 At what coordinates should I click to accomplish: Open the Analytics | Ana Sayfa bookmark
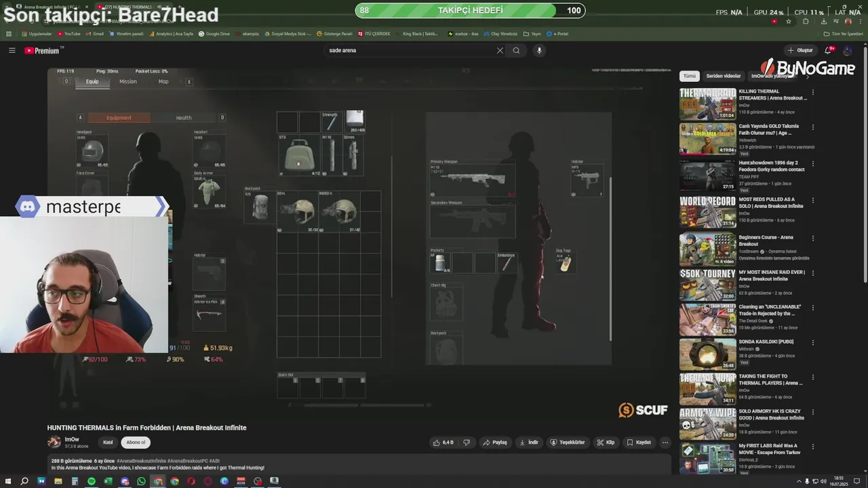click(x=171, y=33)
